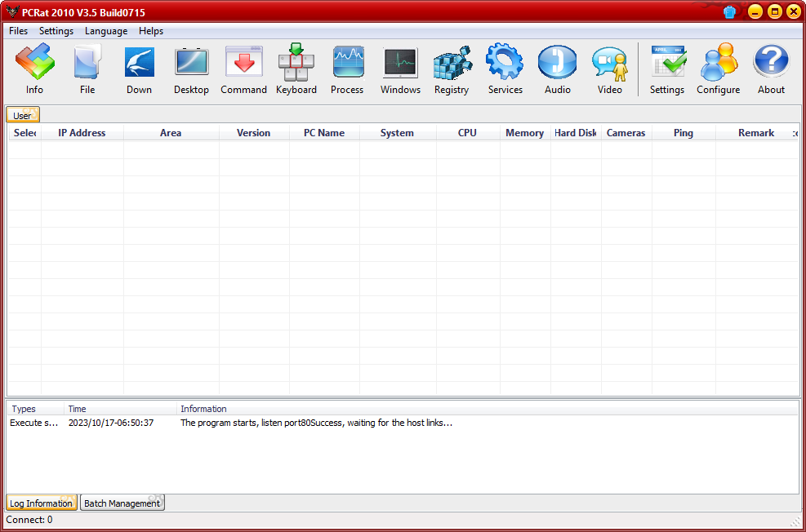The image size is (806, 532).
Task: Switch to the Batch Management tab
Action: pyautogui.click(x=122, y=503)
